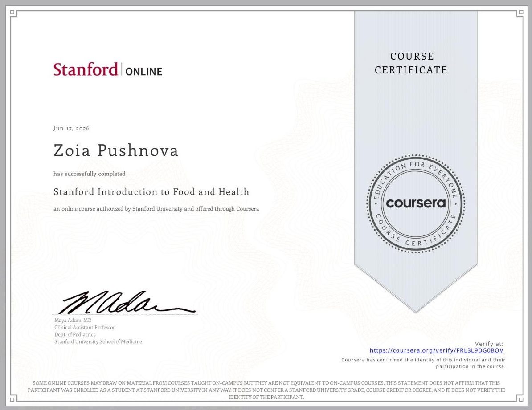532x410 pixels.
Task: Click the handwritten signature
Action: pyautogui.click(x=127, y=302)
